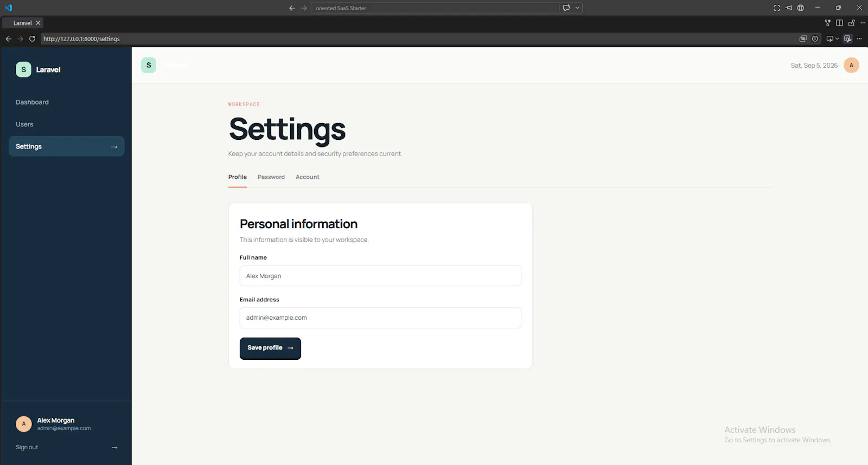This screenshot has width=868, height=465.
Task: Click the Laravel brand name in sidebar
Action: pyautogui.click(x=48, y=70)
